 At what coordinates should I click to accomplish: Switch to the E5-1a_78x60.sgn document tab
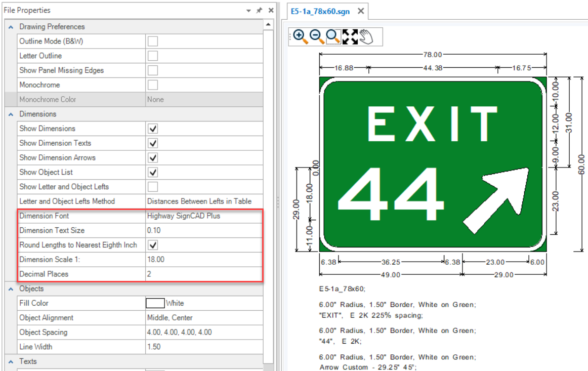(x=320, y=11)
